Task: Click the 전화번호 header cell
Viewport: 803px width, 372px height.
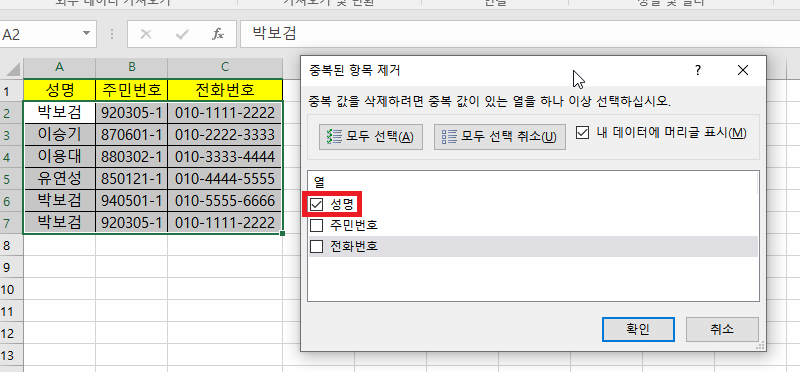Action: tap(225, 90)
